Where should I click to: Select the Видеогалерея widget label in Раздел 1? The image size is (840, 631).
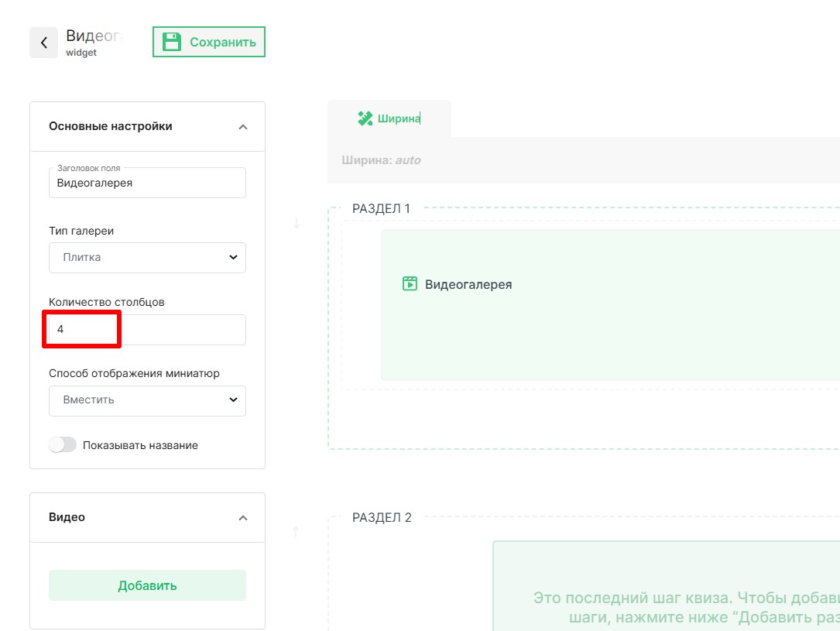(x=468, y=284)
